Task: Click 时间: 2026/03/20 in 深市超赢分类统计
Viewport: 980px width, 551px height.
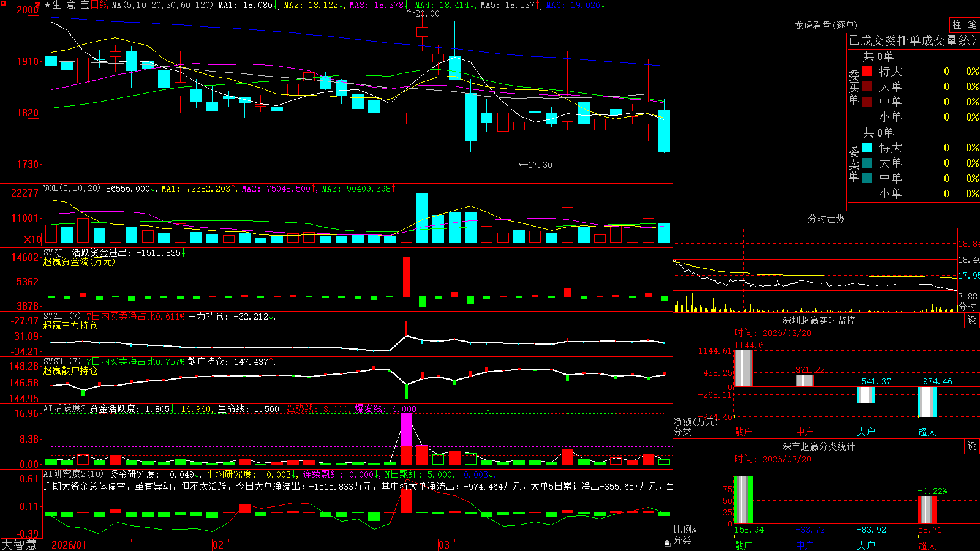Action: pyautogui.click(x=773, y=459)
